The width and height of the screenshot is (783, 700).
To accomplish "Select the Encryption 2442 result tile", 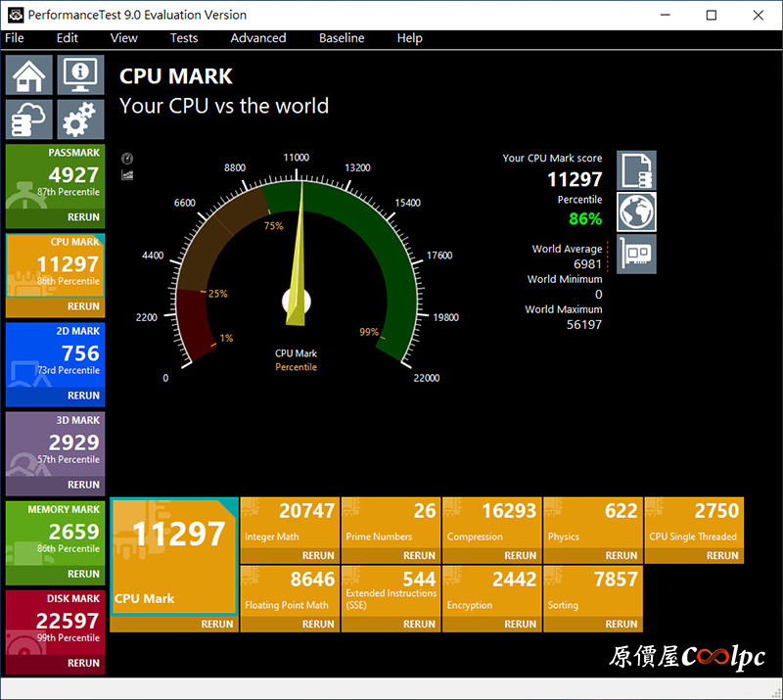I will point(492,591).
